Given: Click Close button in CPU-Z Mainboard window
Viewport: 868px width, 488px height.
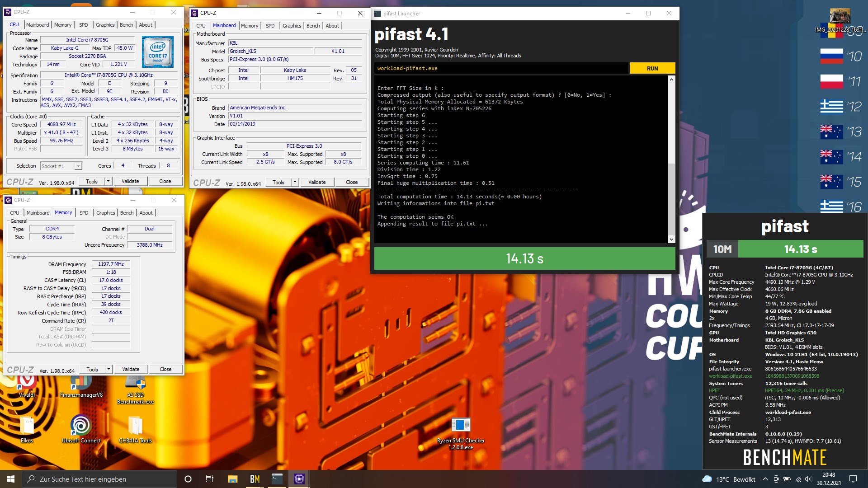Looking at the screenshot, I should pos(352,182).
